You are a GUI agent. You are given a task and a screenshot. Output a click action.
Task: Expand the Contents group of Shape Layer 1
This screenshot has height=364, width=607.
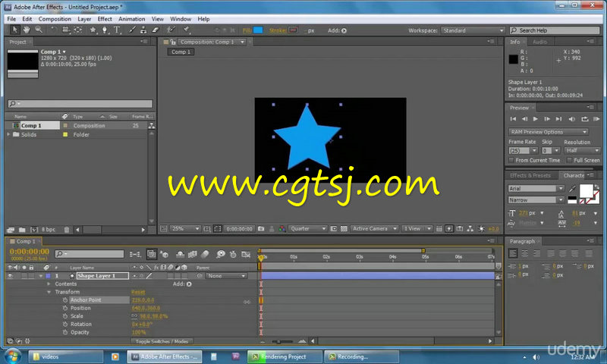tap(49, 284)
